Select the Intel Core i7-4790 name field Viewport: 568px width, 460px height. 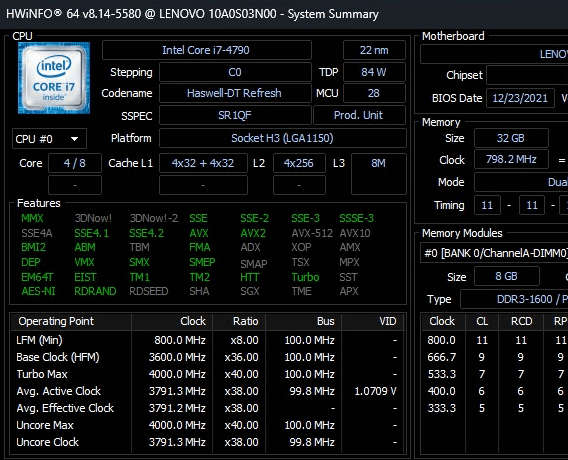[x=206, y=50]
